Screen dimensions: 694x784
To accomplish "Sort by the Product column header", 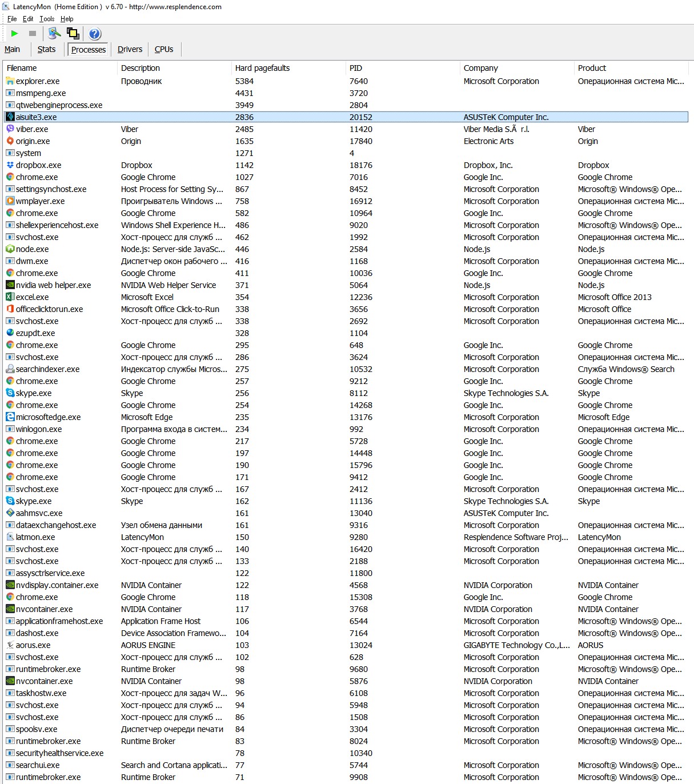I will (x=631, y=68).
